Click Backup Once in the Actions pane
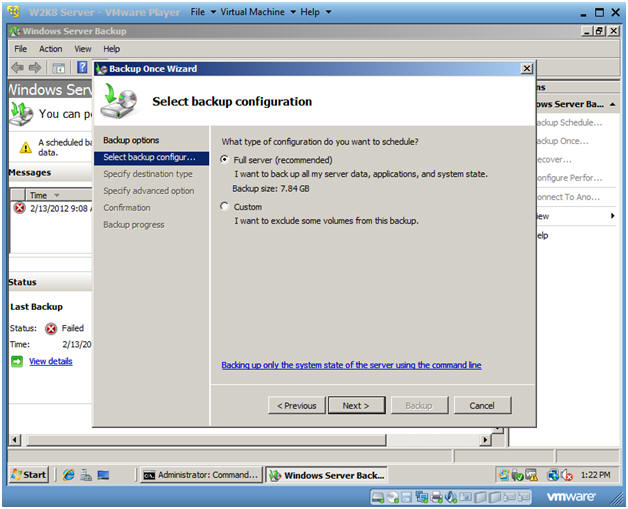The image size is (628, 509). click(562, 141)
